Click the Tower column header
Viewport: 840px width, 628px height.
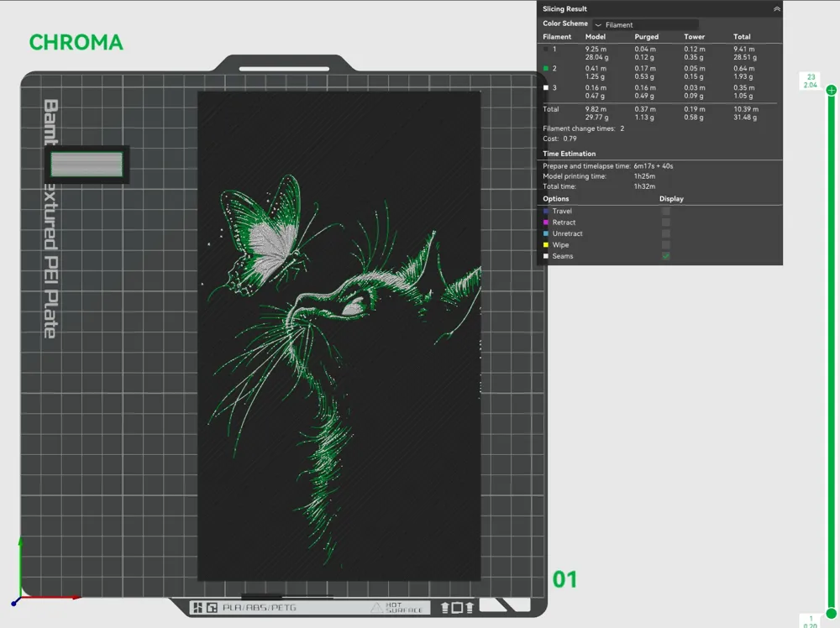[x=695, y=37]
